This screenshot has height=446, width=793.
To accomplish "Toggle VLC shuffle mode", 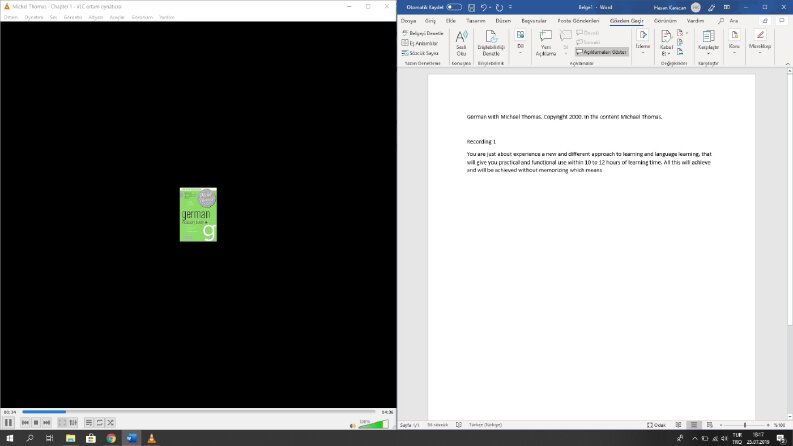I will point(111,422).
